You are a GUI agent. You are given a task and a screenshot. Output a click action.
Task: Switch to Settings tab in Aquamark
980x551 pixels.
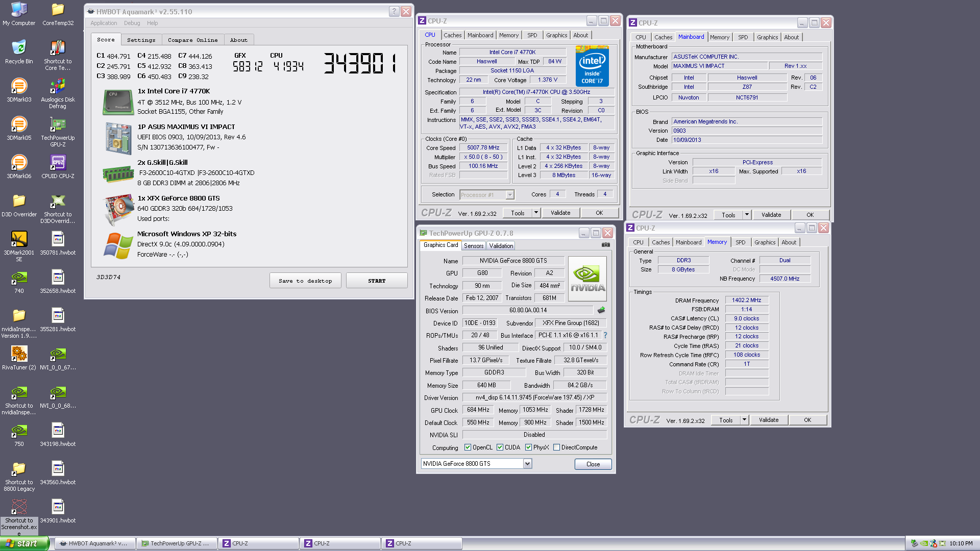(141, 40)
